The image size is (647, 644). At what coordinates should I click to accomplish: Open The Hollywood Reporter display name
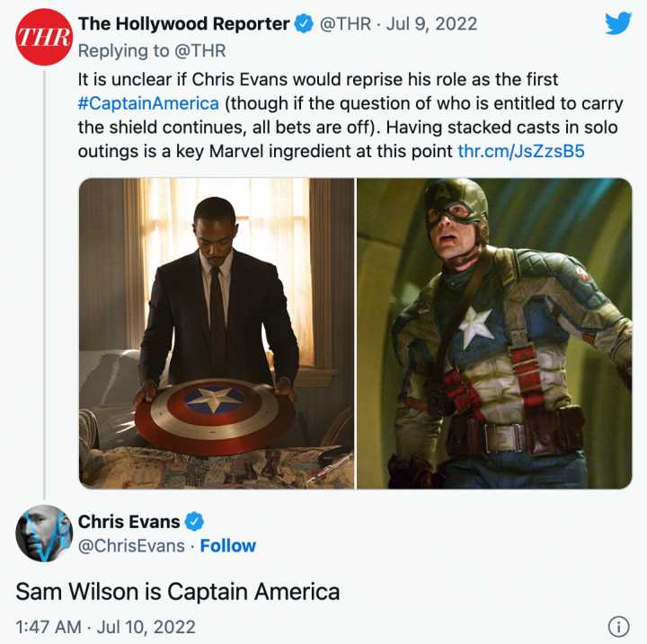click(x=184, y=23)
